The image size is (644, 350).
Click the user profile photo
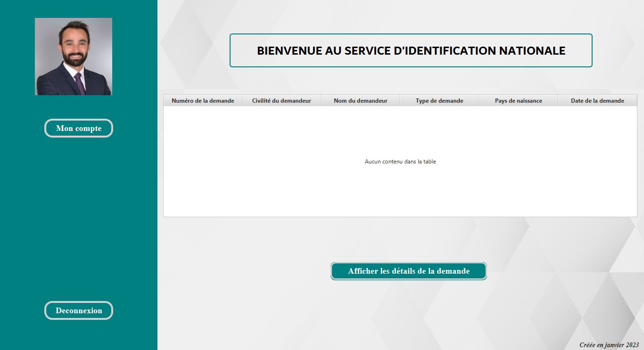(x=73, y=56)
